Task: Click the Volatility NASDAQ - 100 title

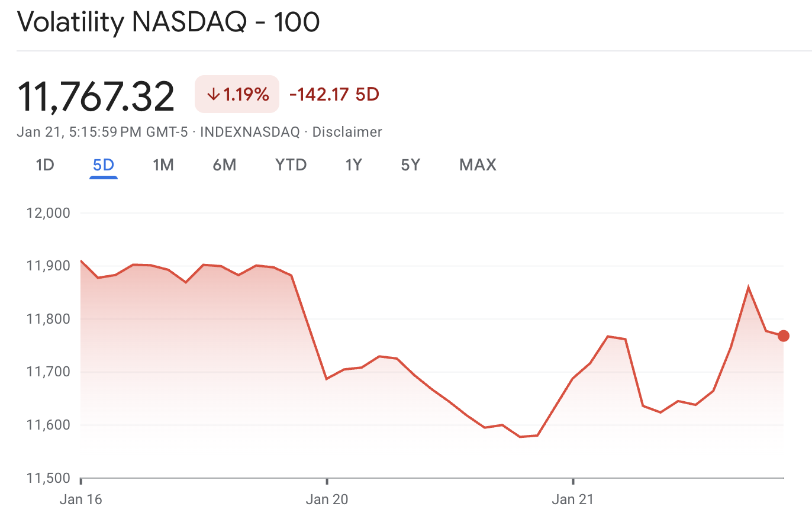Action: pos(167,22)
